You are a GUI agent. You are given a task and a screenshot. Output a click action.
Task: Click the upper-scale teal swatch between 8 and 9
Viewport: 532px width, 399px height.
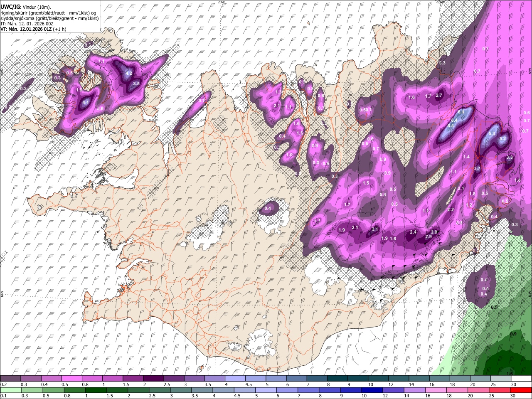(337, 379)
